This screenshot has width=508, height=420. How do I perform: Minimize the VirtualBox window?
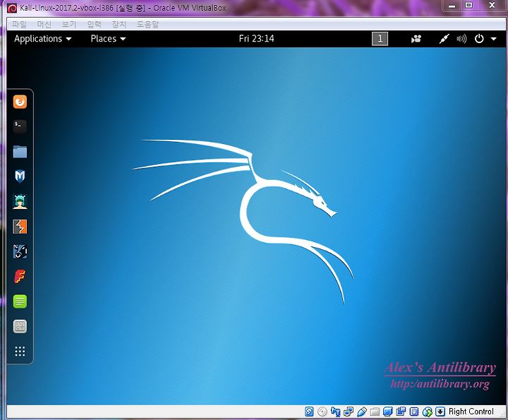[452, 6]
